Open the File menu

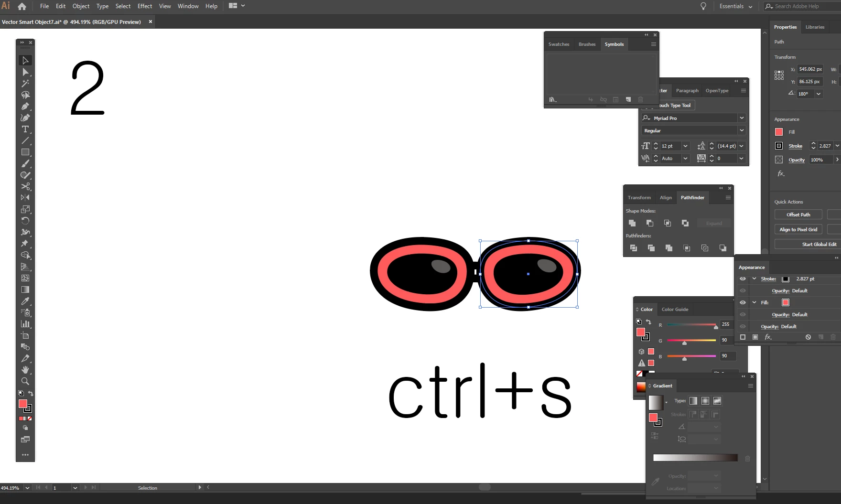click(44, 6)
